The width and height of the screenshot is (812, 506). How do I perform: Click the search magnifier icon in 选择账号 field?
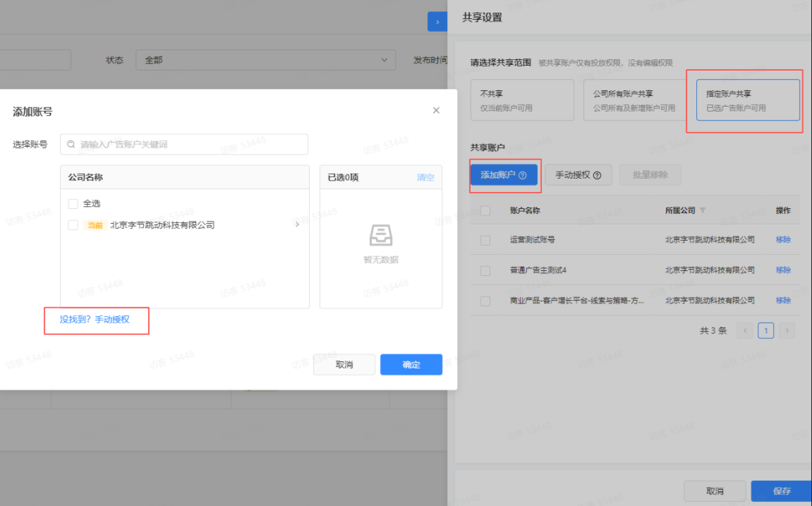71,145
